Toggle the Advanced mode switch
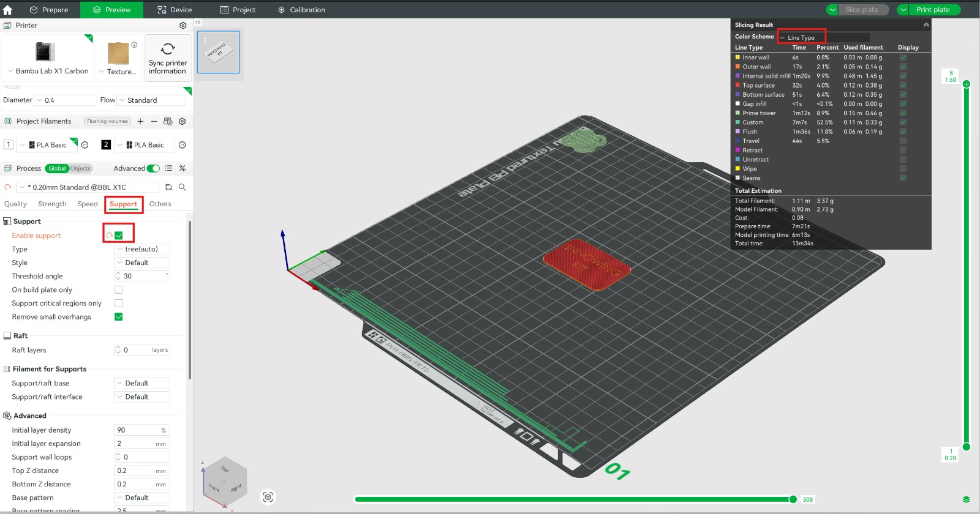 click(x=153, y=168)
